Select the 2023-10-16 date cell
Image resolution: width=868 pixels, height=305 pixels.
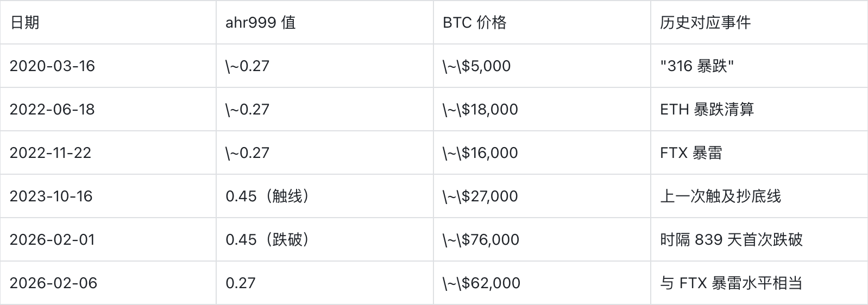coord(51,196)
